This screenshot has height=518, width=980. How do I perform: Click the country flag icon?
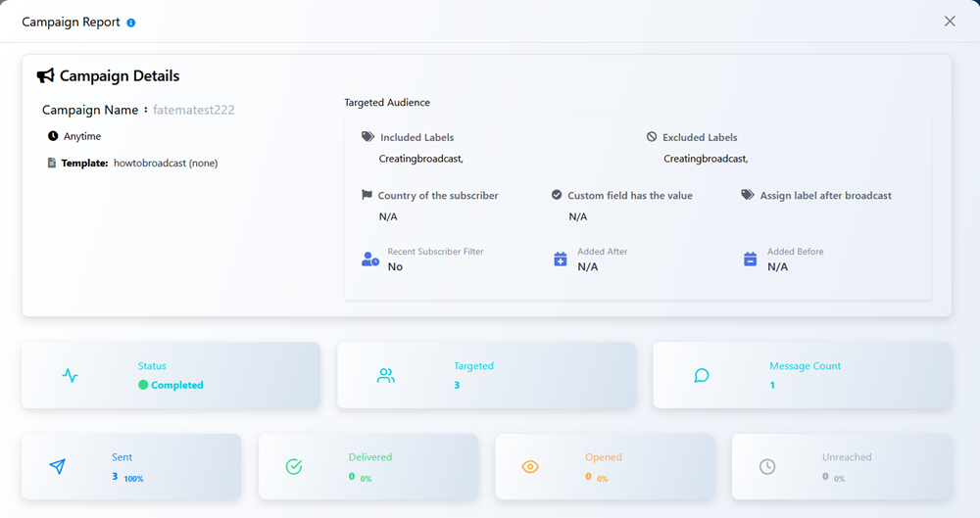click(x=367, y=195)
